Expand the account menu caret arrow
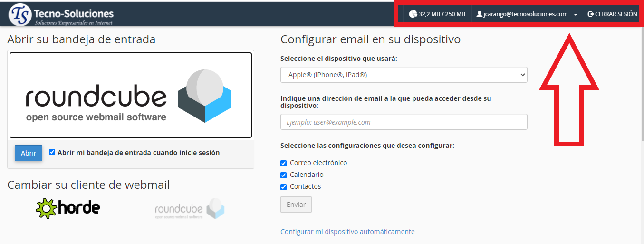This screenshot has width=644, height=244. 576,15
